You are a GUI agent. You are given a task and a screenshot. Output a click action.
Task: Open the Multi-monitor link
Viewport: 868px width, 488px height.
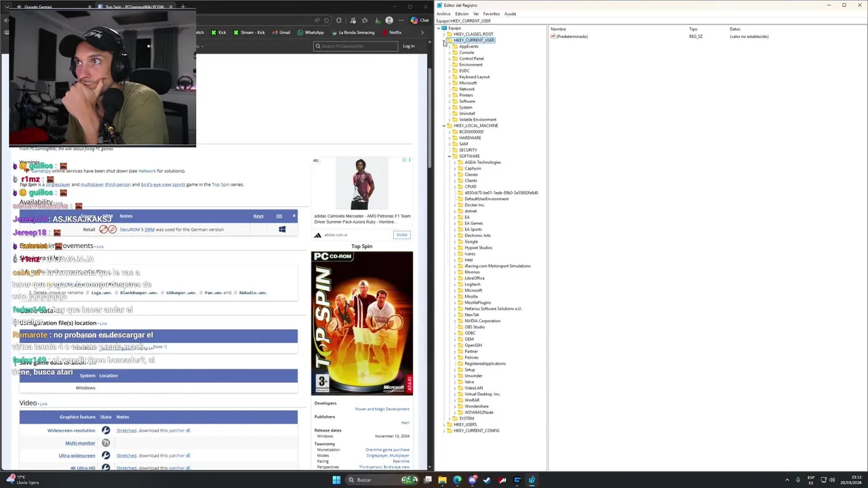click(x=80, y=443)
